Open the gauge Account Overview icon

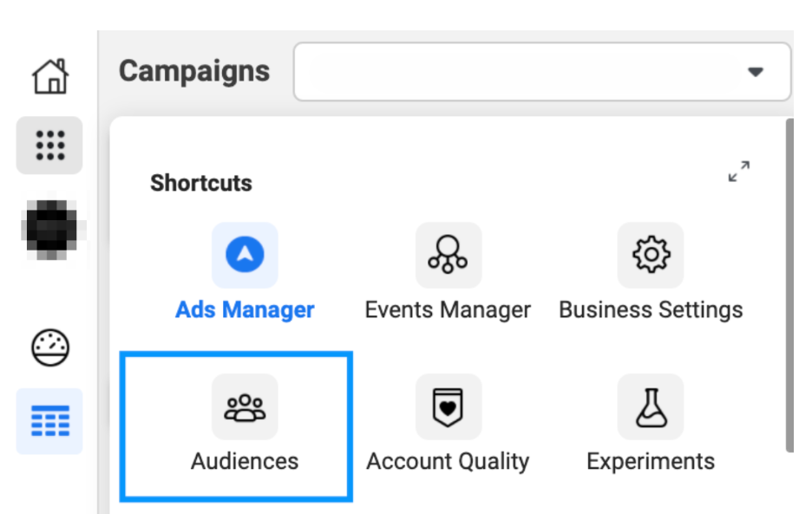tap(50, 348)
